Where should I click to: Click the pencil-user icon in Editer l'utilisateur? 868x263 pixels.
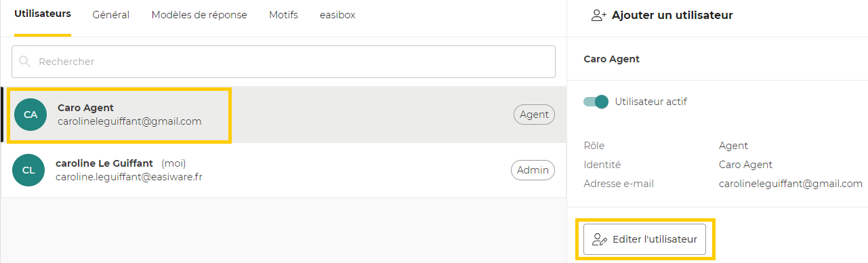click(599, 239)
